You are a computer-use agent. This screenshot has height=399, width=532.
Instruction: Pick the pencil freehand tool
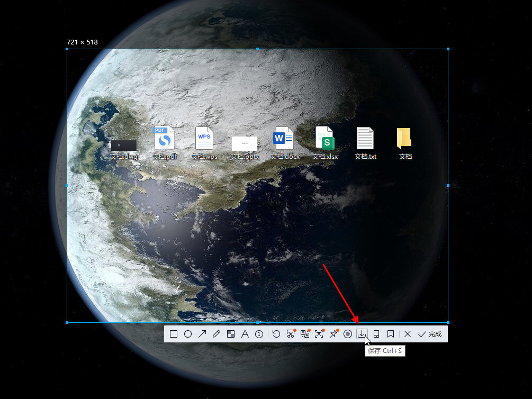(x=216, y=334)
